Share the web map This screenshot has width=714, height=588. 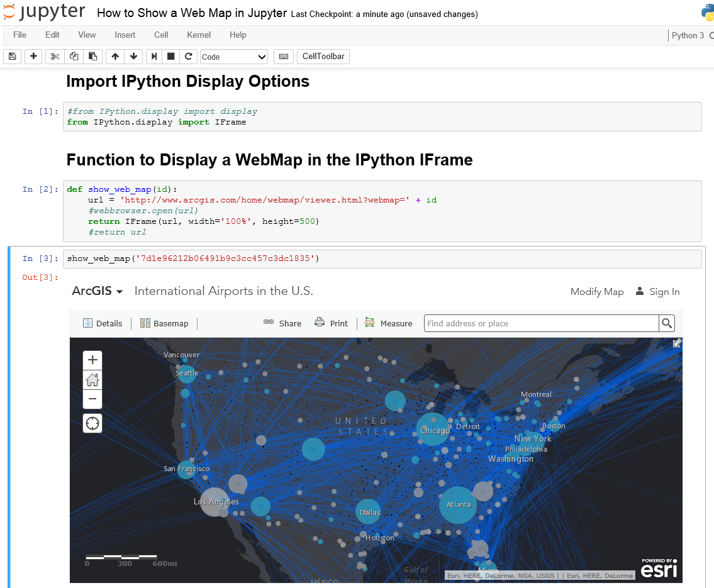pyautogui.click(x=282, y=323)
